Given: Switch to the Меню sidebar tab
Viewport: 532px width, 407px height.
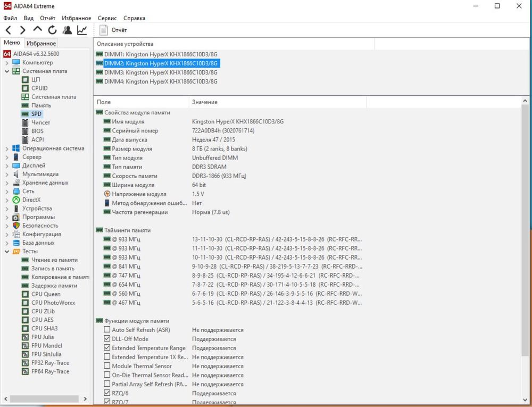Looking at the screenshot, I should coord(12,43).
